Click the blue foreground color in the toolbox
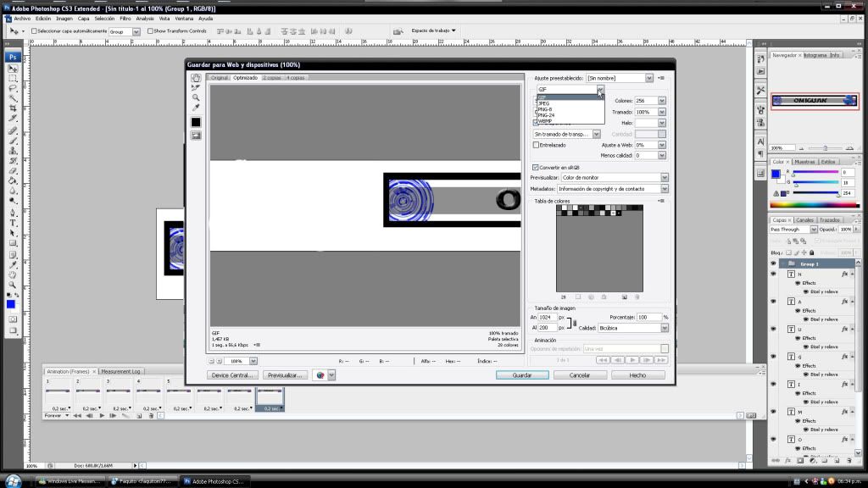The image size is (868, 488). [x=10, y=304]
